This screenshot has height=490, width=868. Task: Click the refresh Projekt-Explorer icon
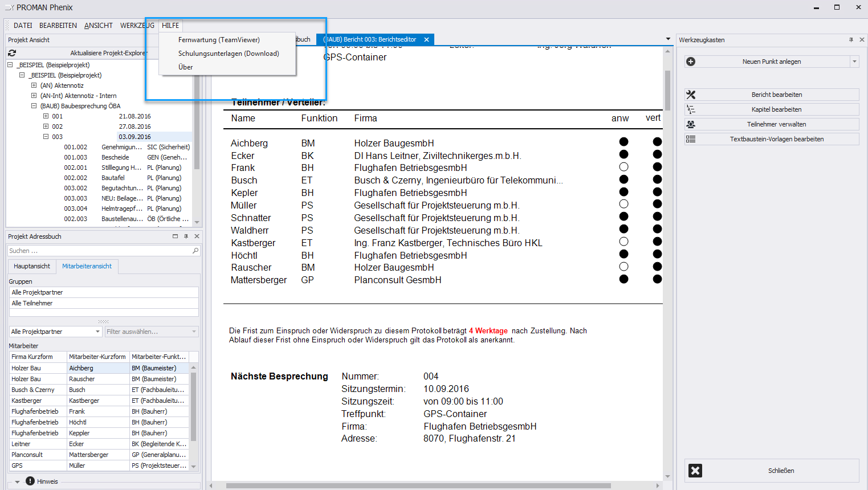pos(12,52)
